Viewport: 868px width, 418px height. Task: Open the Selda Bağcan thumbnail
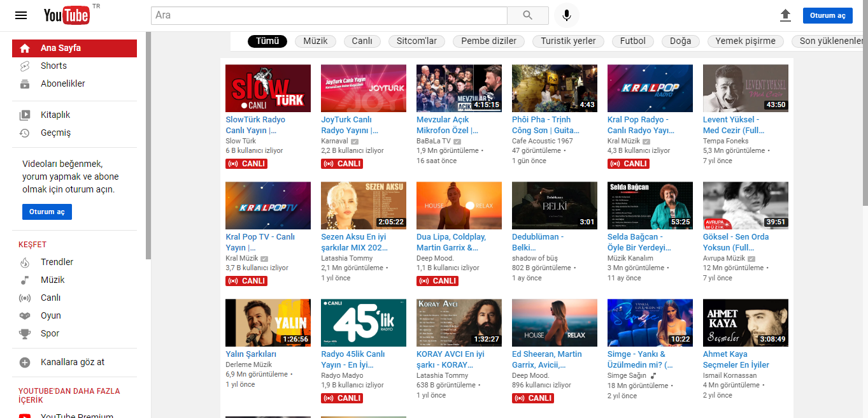[x=650, y=206]
